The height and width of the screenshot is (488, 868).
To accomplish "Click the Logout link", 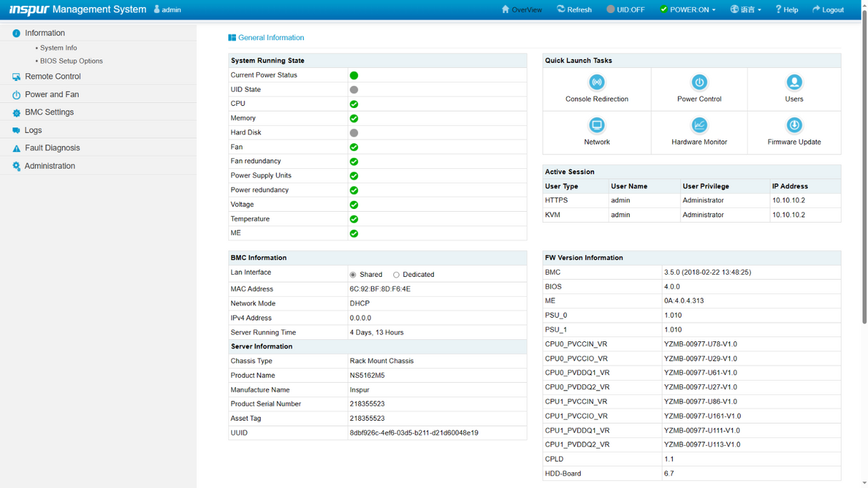I will (x=827, y=9).
